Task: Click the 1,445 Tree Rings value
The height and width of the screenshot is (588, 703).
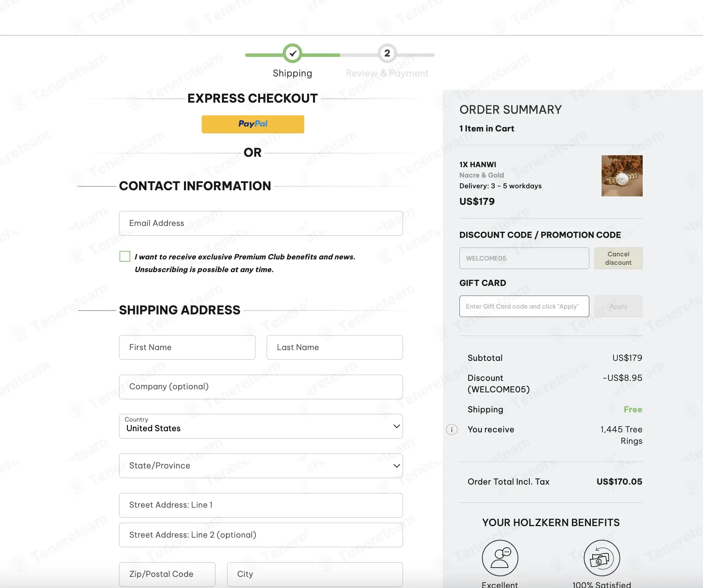Action: pyautogui.click(x=621, y=435)
